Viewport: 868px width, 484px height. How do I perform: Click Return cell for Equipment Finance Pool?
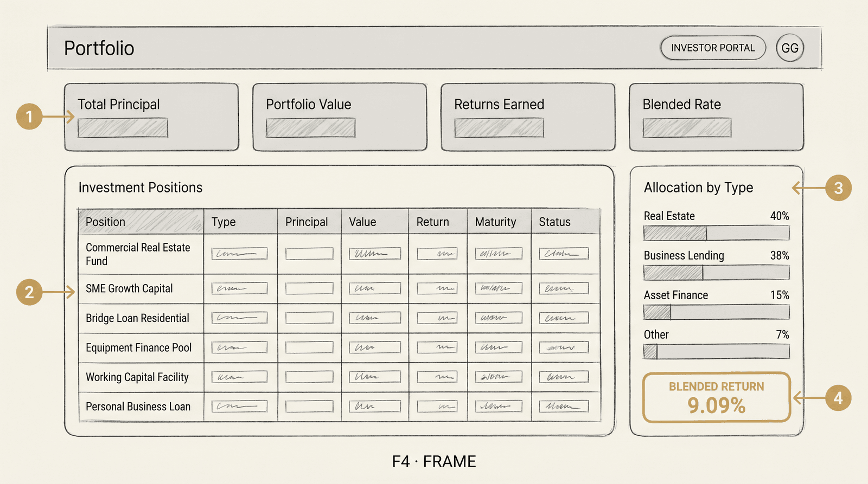coord(437,347)
